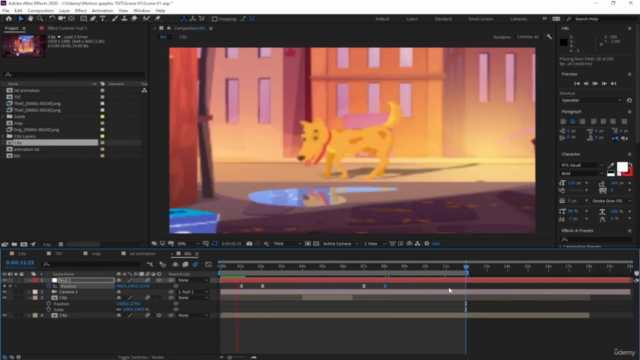Select the Eraser tool
This screenshot has width=640, height=360.
(x=134, y=19)
